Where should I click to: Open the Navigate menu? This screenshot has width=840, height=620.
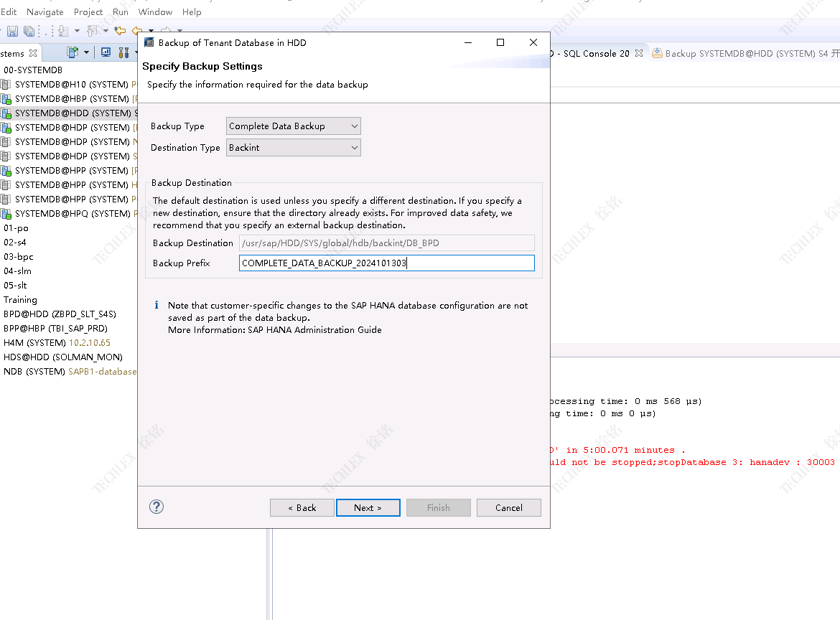coord(45,12)
